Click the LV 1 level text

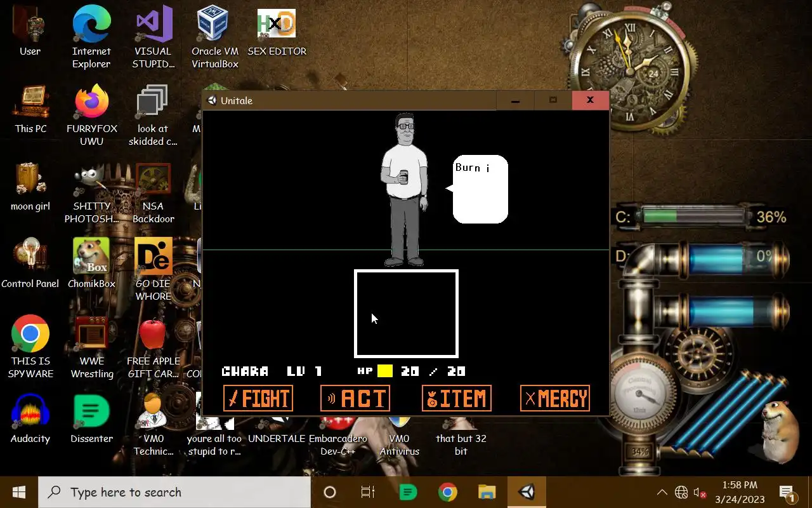pos(304,371)
